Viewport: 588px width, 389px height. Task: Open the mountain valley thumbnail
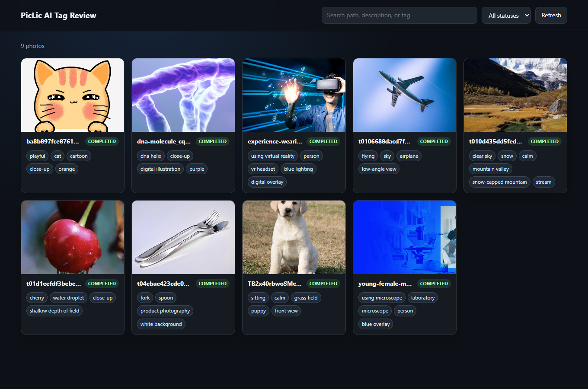click(515, 95)
